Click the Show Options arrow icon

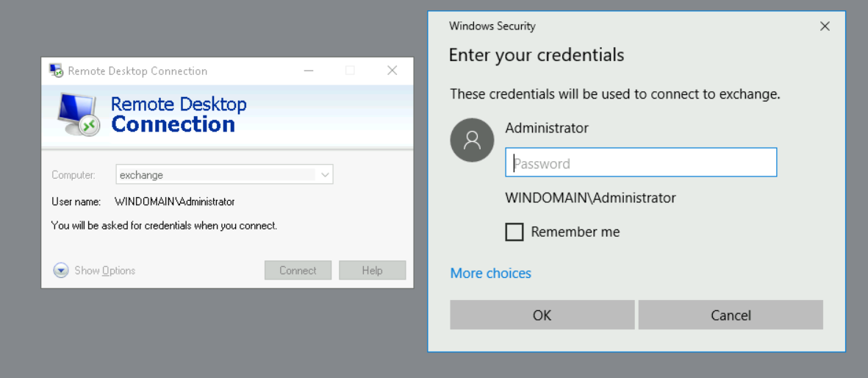coord(61,271)
